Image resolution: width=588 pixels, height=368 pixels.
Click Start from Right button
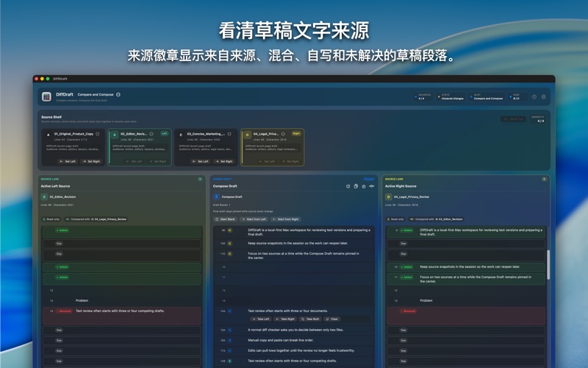[x=286, y=219]
